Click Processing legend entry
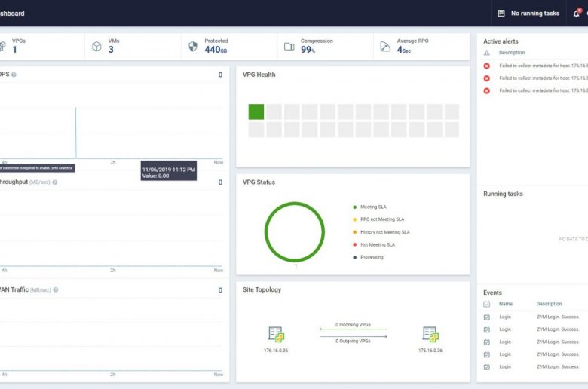This screenshot has height=389, width=588. [368, 257]
